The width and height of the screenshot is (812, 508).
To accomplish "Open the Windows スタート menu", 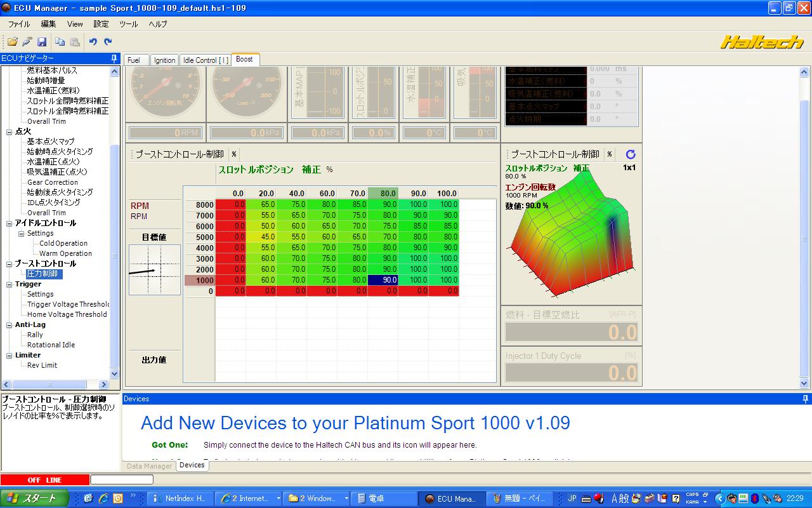I will [35, 498].
